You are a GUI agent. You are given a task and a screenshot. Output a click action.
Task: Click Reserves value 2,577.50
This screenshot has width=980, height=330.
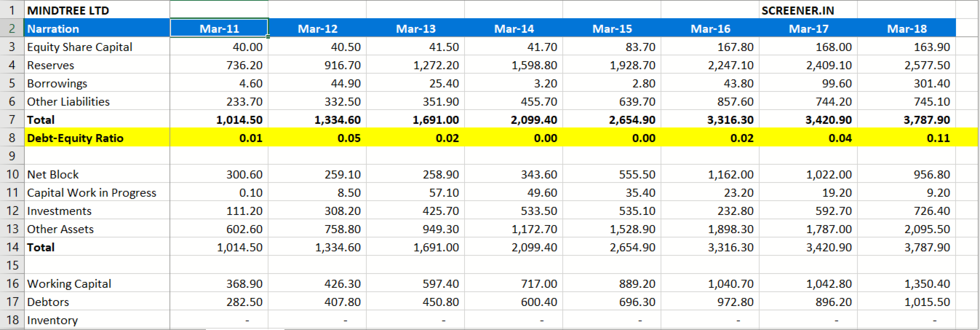[925, 65]
